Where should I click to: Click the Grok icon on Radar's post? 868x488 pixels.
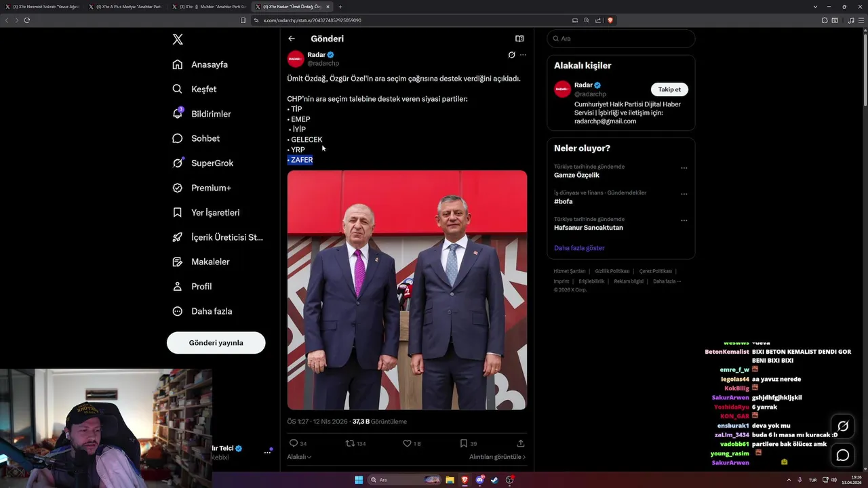(x=511, y=55)
